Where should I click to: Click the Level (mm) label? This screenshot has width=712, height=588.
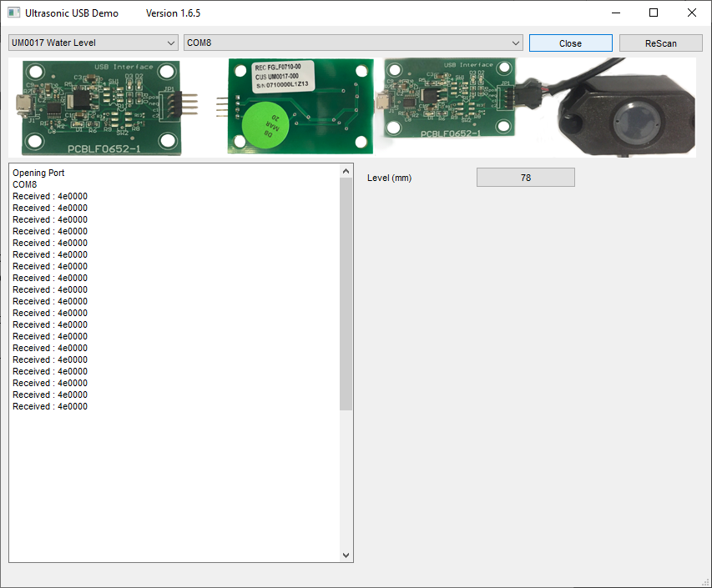[389, 178]
